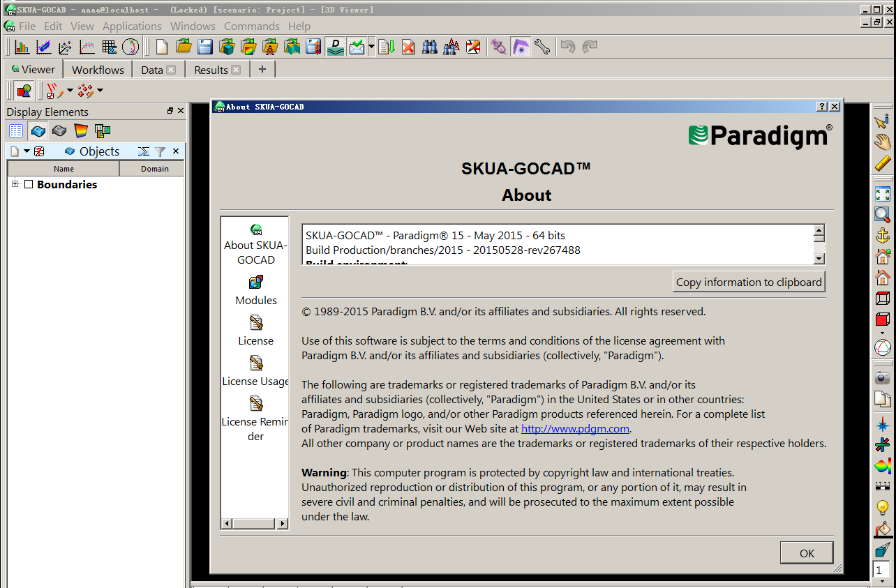896x588 pixels.
Task: Select the list view Display Elements icon
Action: (16, 130)
